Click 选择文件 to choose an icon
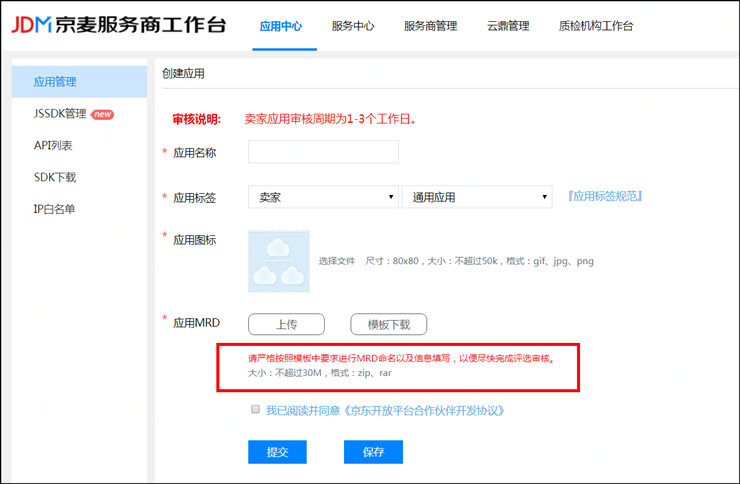This screenshot has height=484, width=740. (336, 261)
